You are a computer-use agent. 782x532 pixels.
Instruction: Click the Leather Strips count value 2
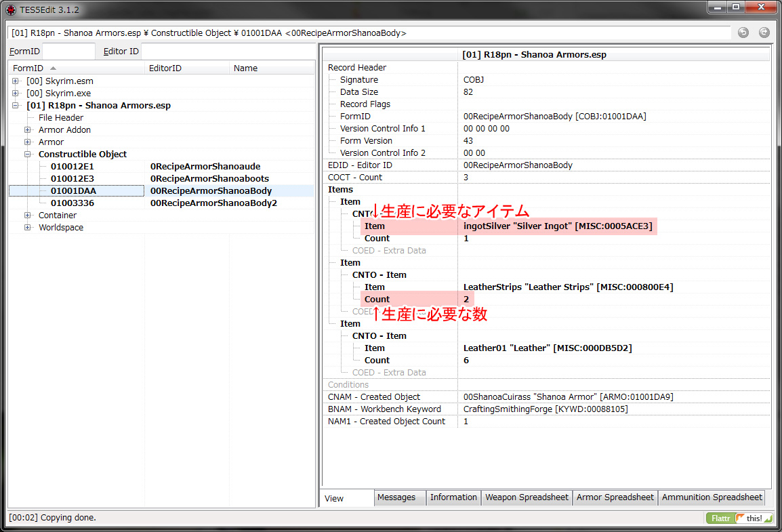[466, 299]
